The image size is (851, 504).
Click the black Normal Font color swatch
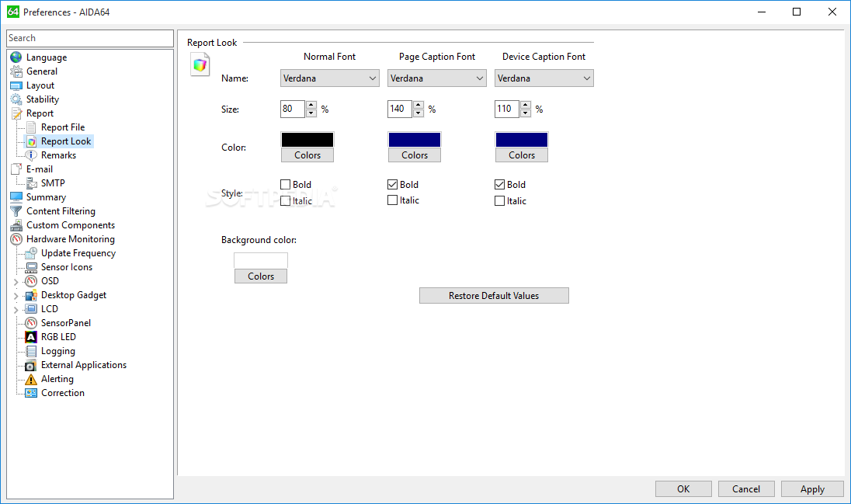click(x=307, y=140)
